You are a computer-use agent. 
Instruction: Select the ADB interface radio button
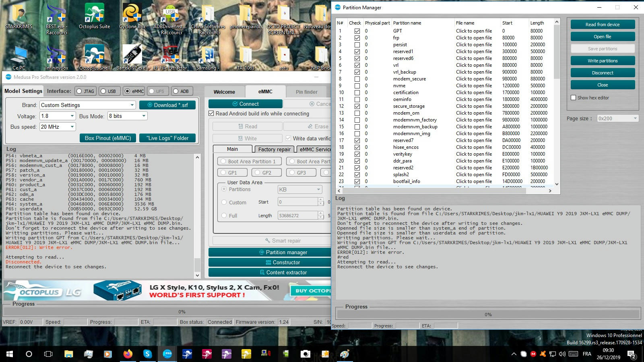176,91
